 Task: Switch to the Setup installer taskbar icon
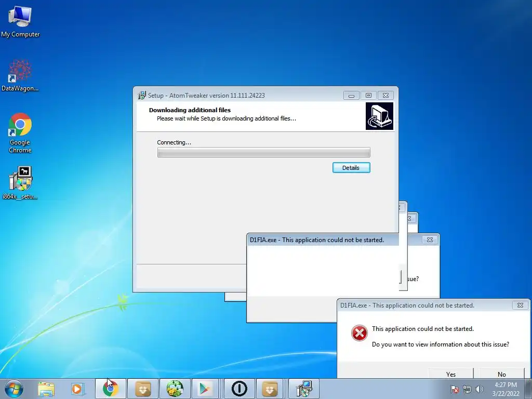(303, 389)
